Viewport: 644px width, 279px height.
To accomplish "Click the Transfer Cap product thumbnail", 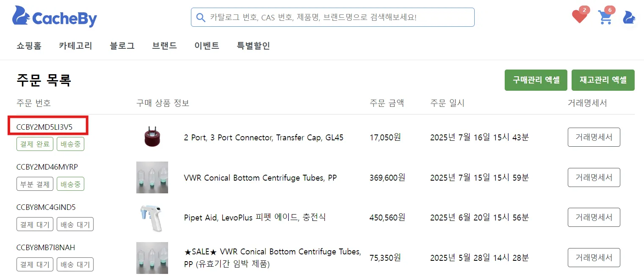I will (152, 137).
